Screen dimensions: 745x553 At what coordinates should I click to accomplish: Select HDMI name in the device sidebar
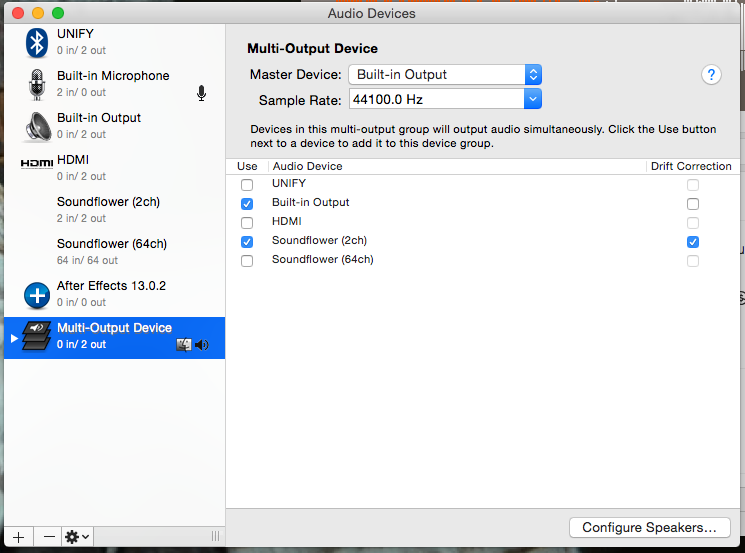coord(73,160)
